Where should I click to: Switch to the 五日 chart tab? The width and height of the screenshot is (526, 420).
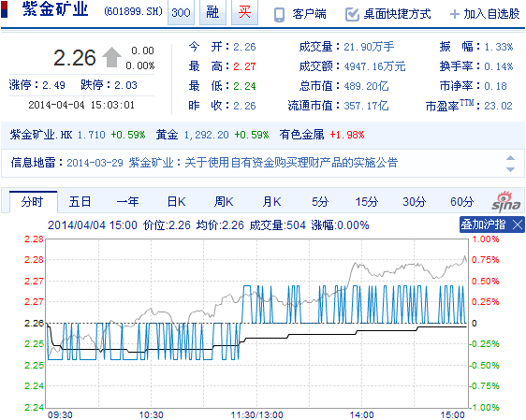[80, 202]
